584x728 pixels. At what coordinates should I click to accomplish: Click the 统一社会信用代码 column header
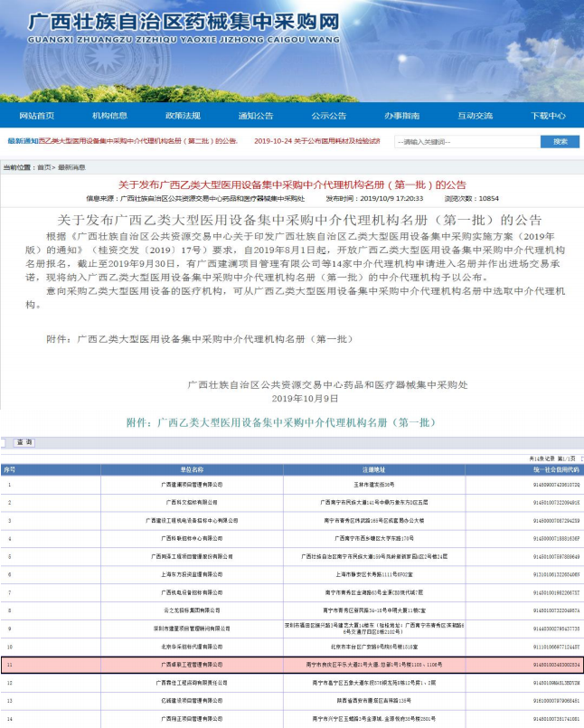[556, 470]
